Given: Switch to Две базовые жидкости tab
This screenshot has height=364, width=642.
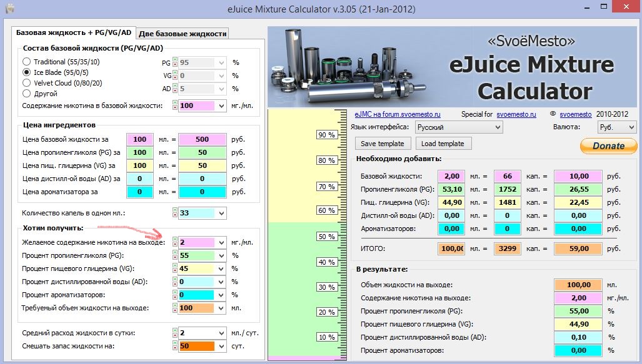Looking at the screenshot, I should click(183, 34).
